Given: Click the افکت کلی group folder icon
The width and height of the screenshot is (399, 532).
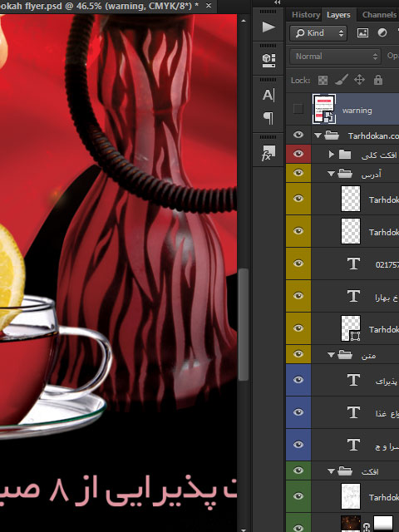Looking at the screenshot, I should [x=345, y=155].
